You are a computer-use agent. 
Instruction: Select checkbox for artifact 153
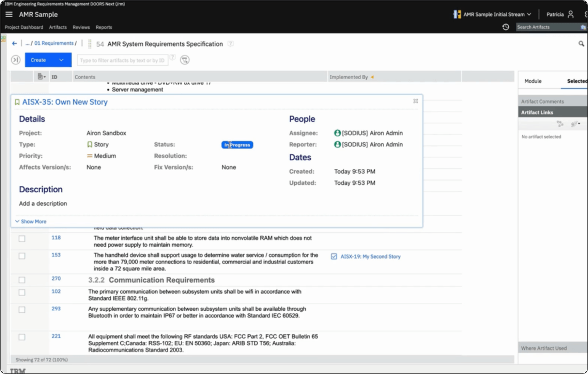[22, 256]
